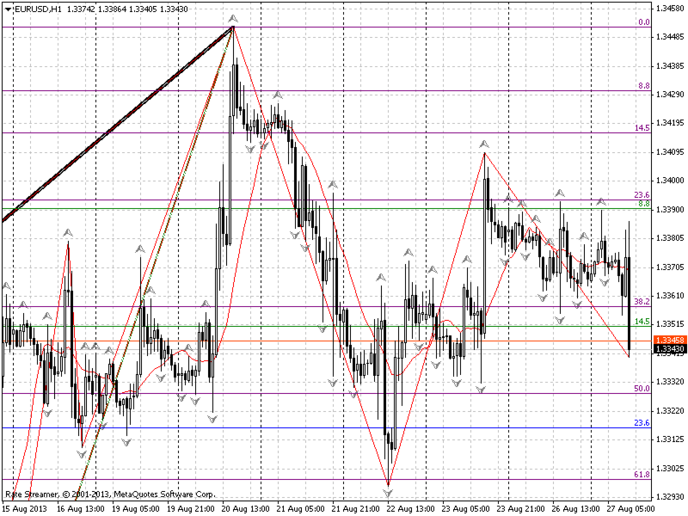This screenshot has width=688, height=516.
Task: Click the EURUSD,H1 chart title
Action: pyautogui.click(x=39, y=9)
